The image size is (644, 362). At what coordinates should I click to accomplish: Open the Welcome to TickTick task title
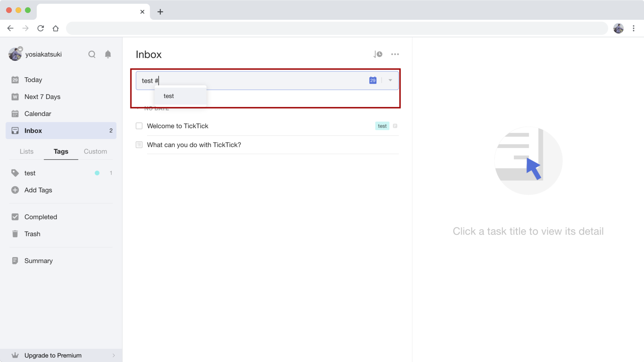click(178, 126)
